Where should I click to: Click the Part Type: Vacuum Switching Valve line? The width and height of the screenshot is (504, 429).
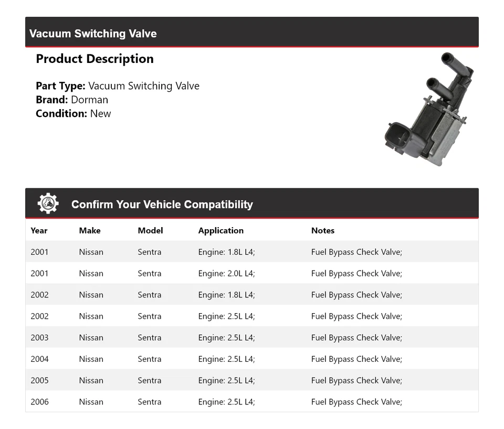118,85
